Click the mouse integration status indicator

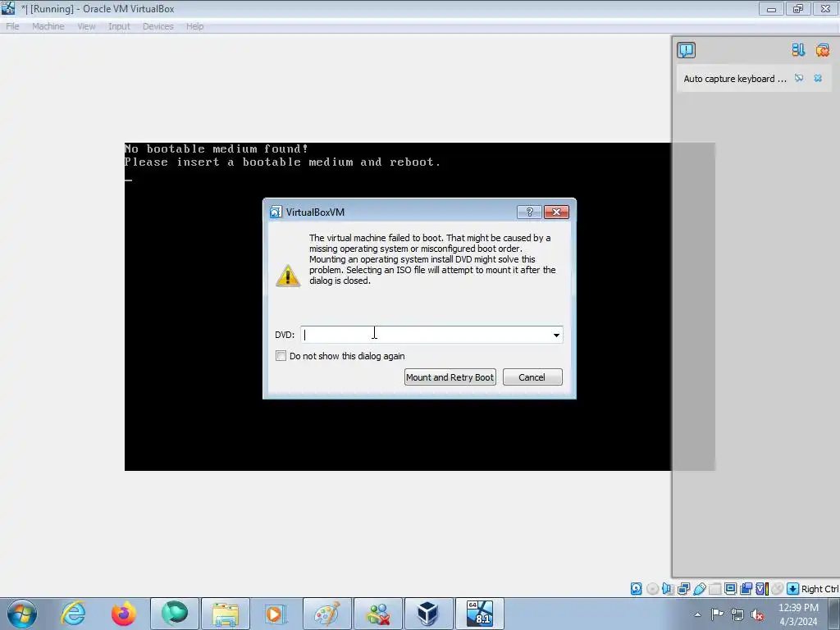778,589
